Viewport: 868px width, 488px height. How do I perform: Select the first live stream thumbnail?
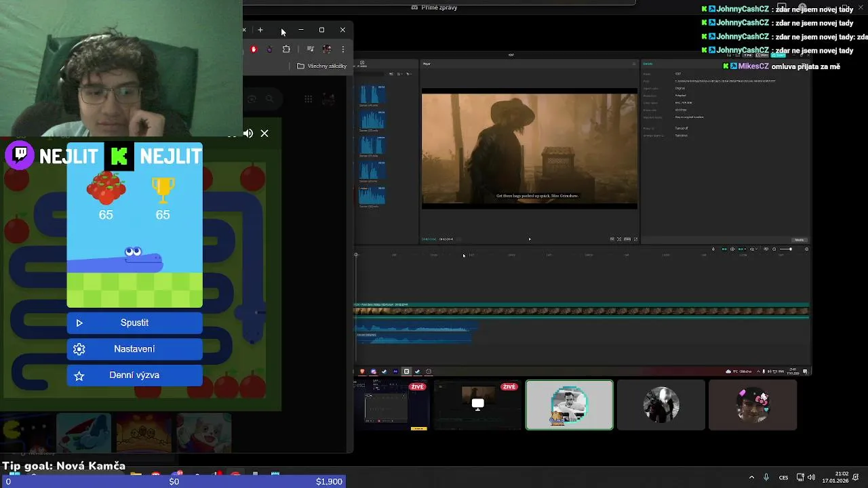tap(392, 405)
